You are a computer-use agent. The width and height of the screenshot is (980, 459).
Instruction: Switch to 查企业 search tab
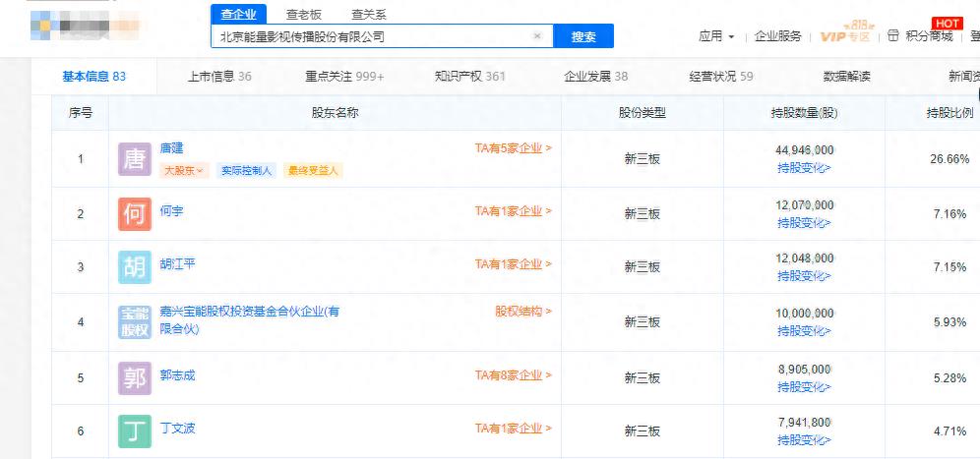coord(239,15)
